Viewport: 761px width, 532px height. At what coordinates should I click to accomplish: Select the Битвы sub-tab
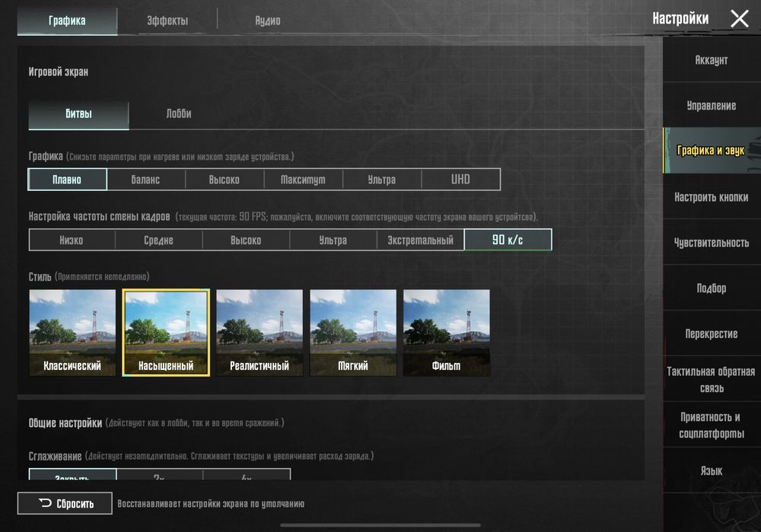(78, 114)
